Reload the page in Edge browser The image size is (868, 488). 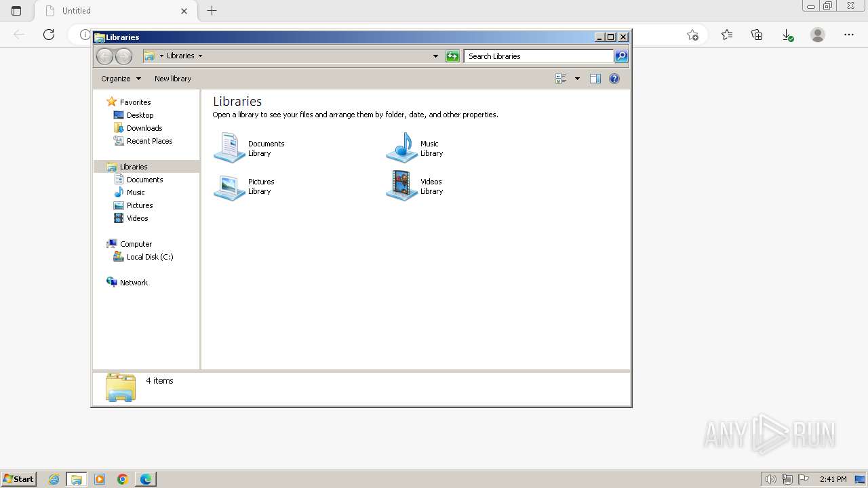pyautogui.click(x=49, y=35)
